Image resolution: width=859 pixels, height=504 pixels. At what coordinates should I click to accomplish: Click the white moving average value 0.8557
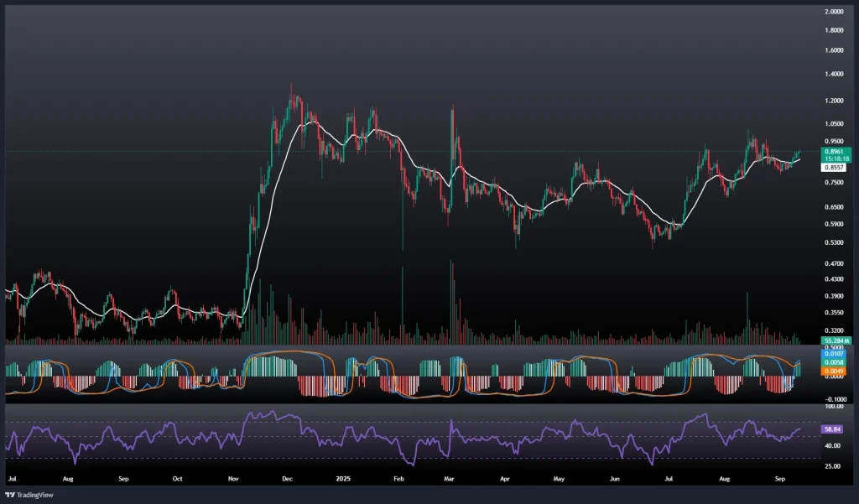click(x=811, y=167)
